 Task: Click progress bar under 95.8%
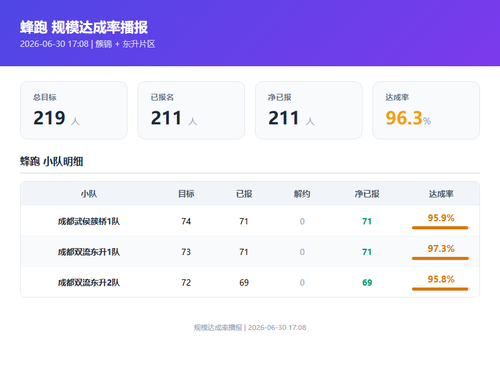point(441,289)
